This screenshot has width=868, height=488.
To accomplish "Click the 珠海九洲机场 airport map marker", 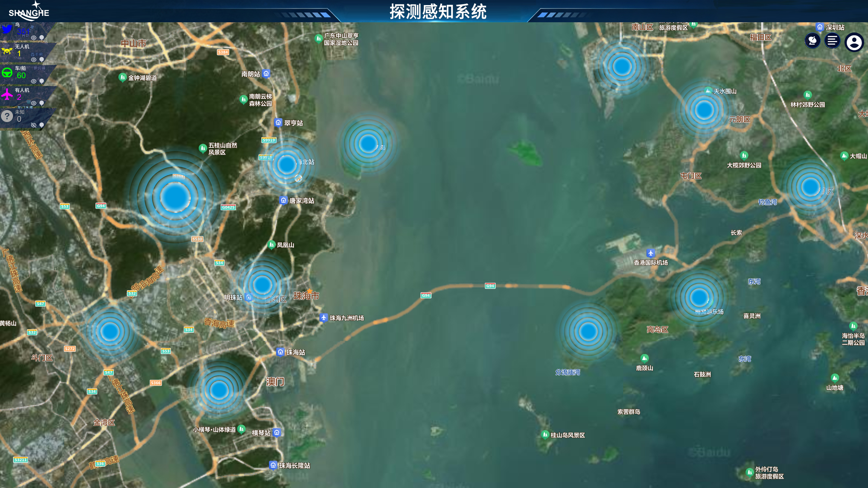I will tap(323, 318).
